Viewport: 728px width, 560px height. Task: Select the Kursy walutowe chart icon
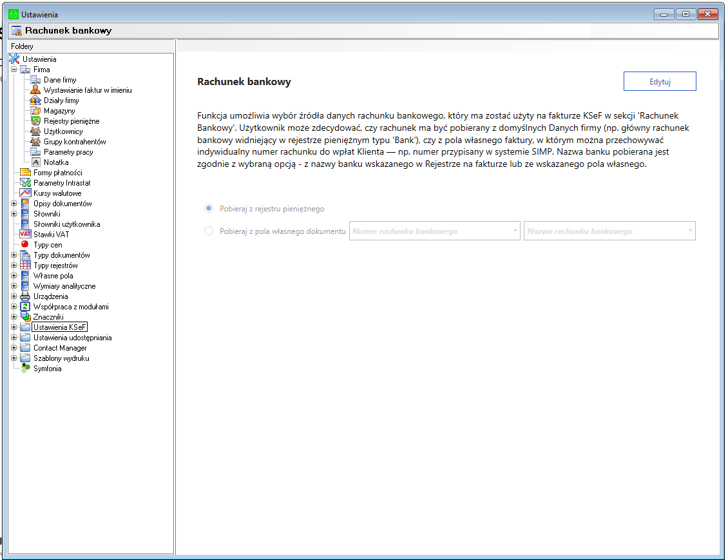(25, 193)
